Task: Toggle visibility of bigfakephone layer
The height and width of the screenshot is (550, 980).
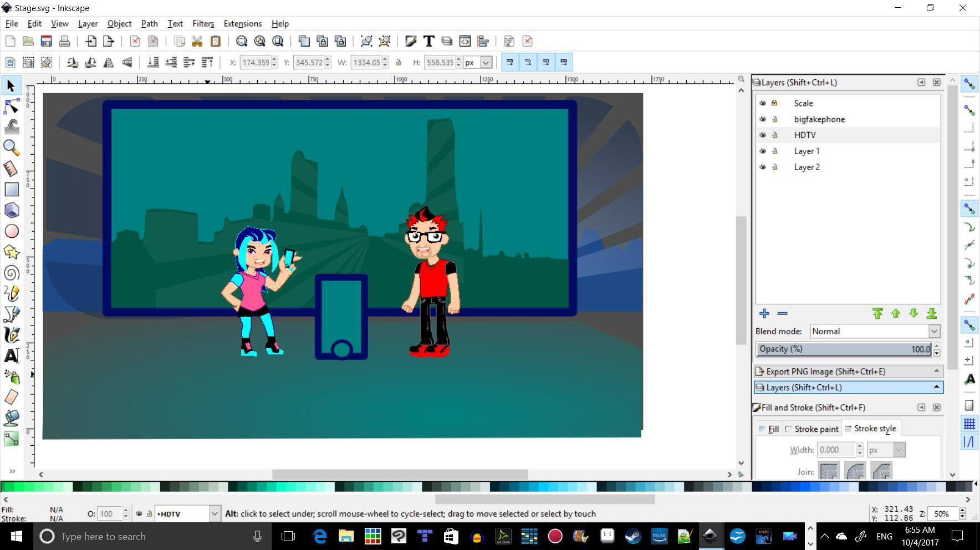Action: pyautogui.click(x=763, y=119)
